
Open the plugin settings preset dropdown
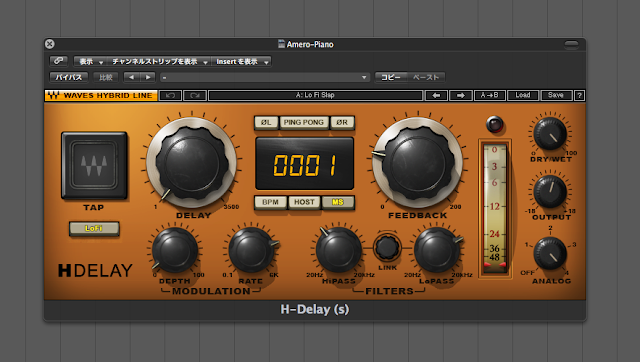point(265,77)
